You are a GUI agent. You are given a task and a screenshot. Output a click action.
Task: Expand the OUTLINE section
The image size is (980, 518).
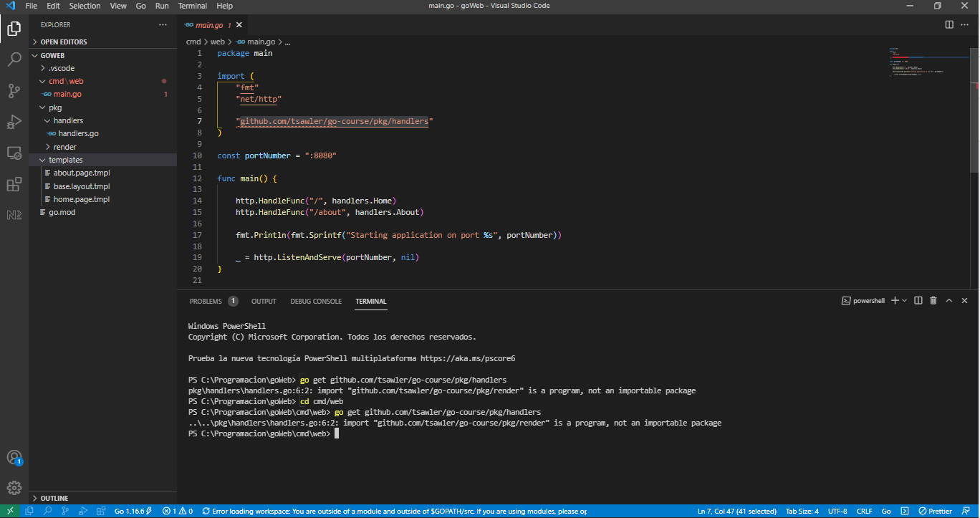click(103, 498)
